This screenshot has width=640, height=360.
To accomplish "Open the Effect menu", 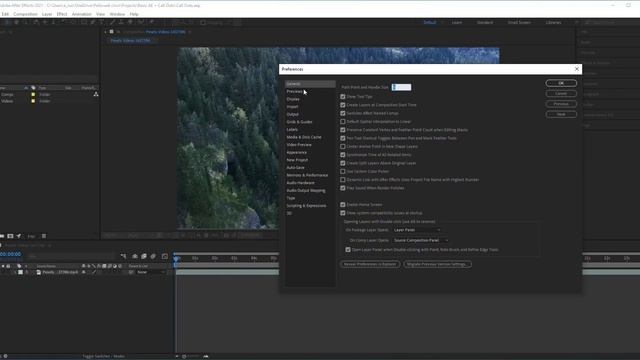I will [62, 14].
